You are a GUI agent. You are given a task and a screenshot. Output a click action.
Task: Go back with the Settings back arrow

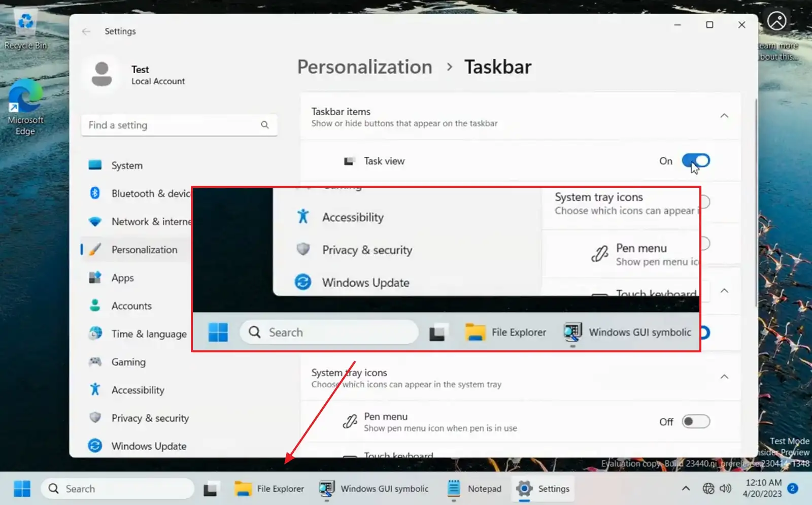tap(86, 31)
